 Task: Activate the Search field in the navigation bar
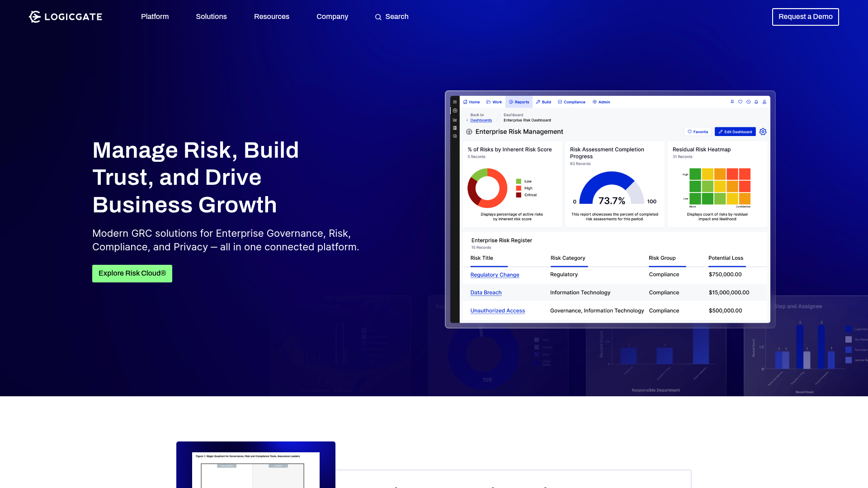pos(392,17)
